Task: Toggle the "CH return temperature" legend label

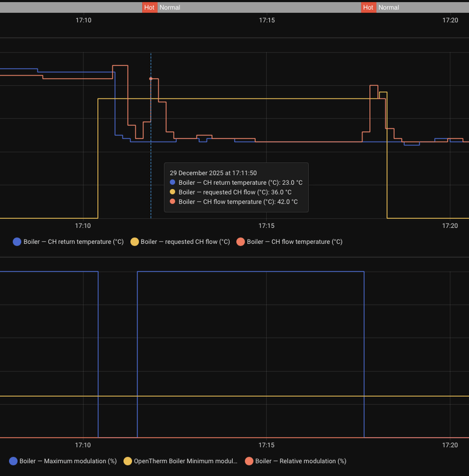Action: pyautogui.click(x=73, y=242)
